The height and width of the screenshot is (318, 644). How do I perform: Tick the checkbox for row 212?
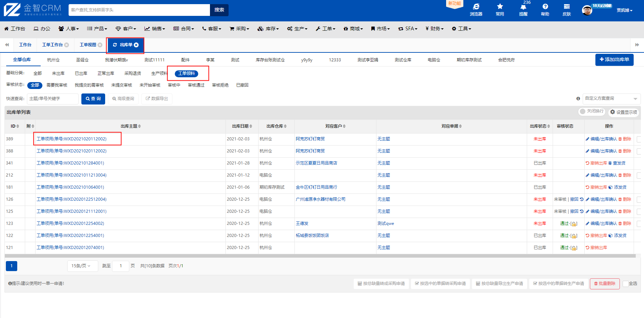(x=639, y=175)
